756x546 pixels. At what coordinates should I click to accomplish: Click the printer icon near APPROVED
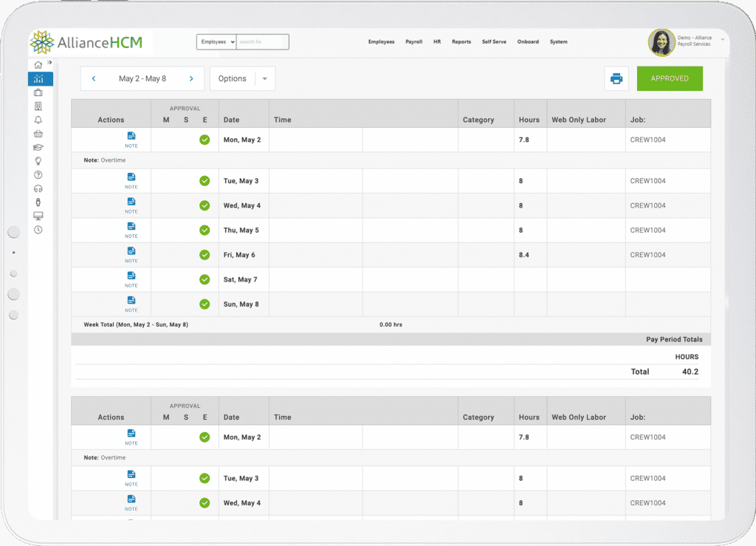point(616,78)
